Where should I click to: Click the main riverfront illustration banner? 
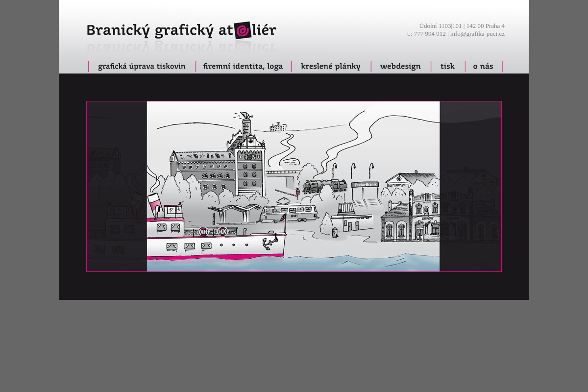[294, 185]
